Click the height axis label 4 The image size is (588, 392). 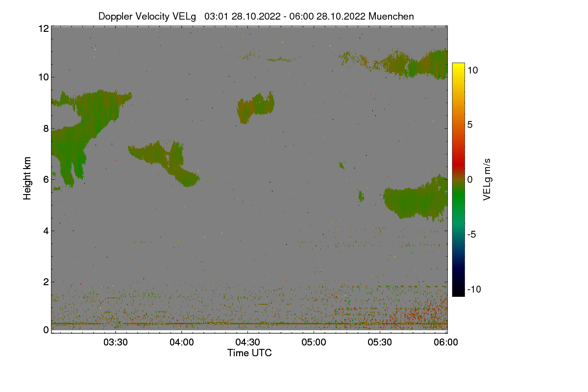point(46,230)
